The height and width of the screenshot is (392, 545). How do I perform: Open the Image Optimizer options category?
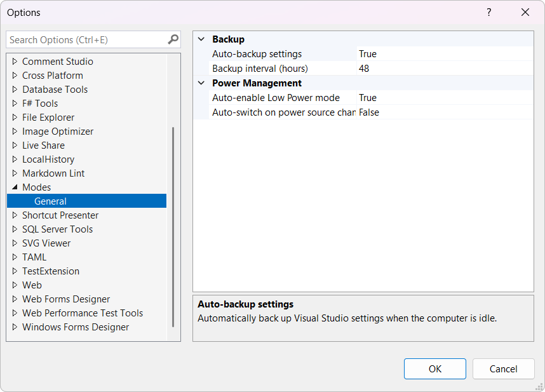pyautogui.click(x=58, y=132)
